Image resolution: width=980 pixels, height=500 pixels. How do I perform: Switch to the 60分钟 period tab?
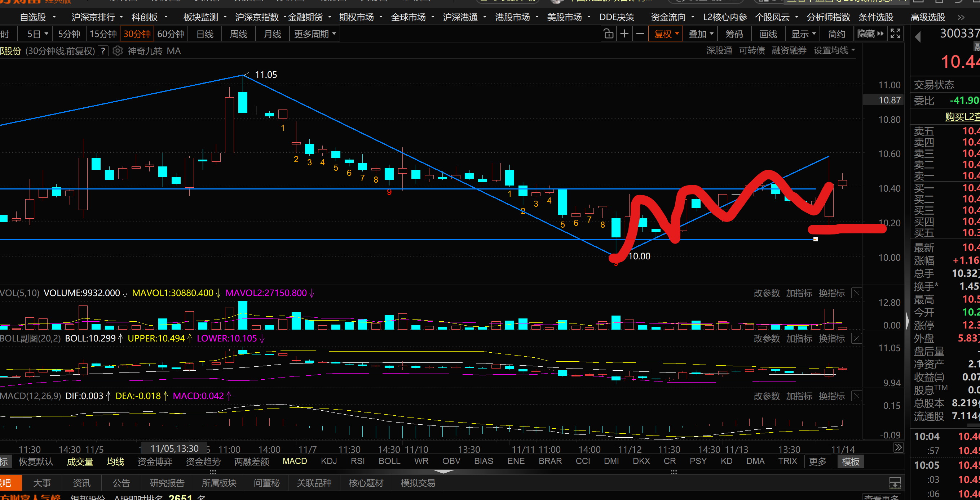click(171, 34)
